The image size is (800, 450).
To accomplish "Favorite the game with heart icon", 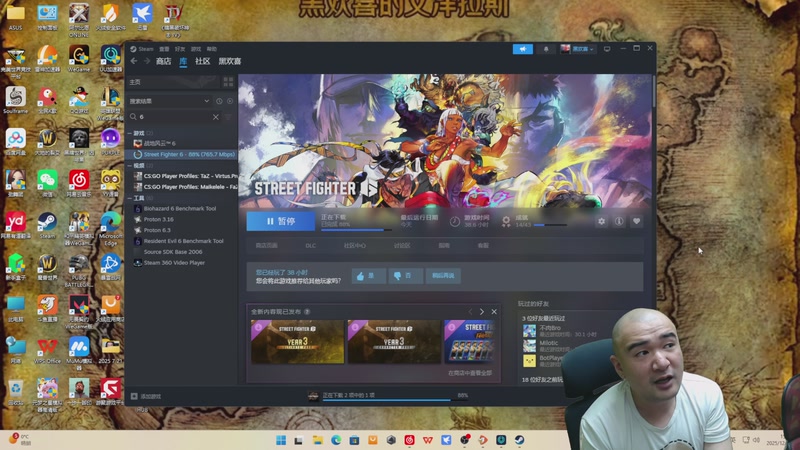I will coord(636,221).
